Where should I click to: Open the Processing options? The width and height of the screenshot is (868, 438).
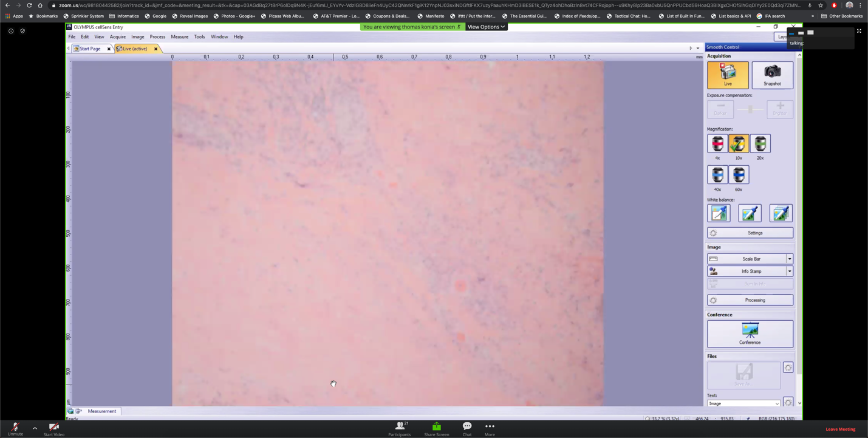tap(750, 300)
